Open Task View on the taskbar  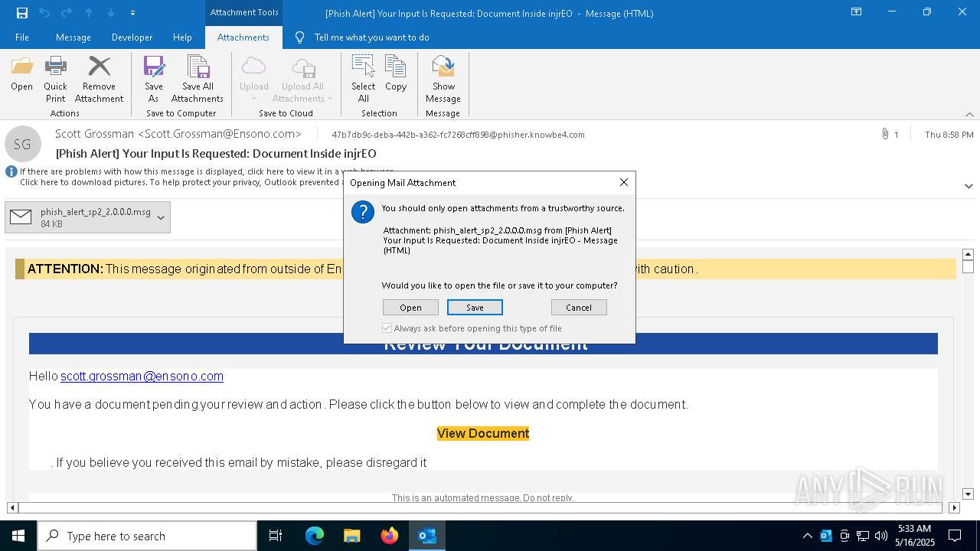[x=276, y=536]
